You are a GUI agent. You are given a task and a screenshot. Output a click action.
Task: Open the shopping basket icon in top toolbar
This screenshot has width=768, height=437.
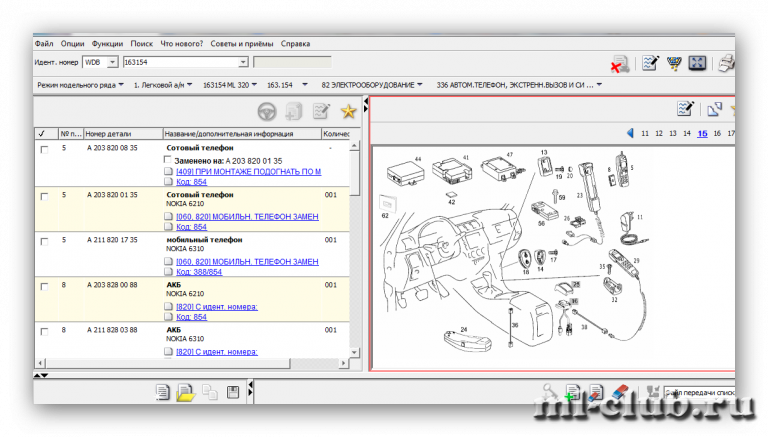click(674, 63)
